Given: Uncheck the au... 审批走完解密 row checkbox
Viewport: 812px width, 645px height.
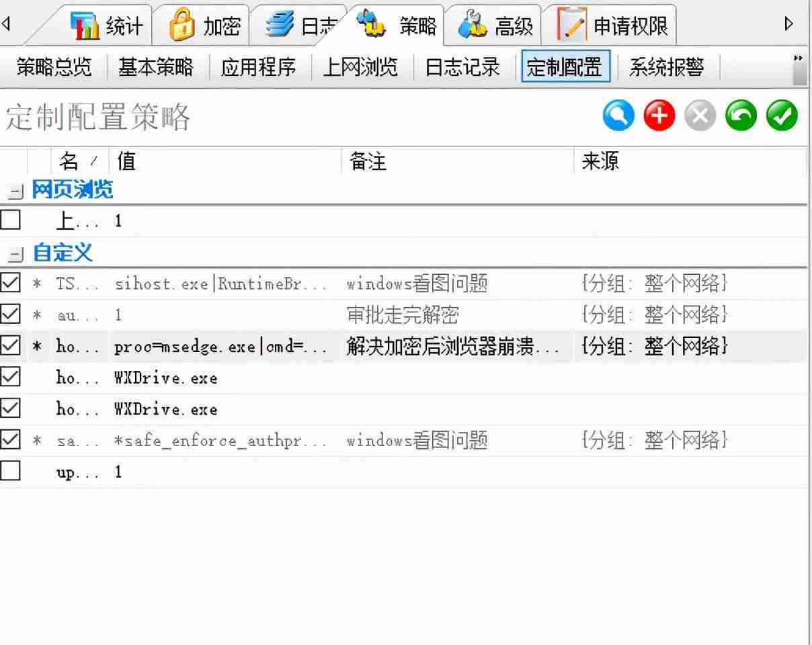Looking at the screenshot, I should (11, 314).
